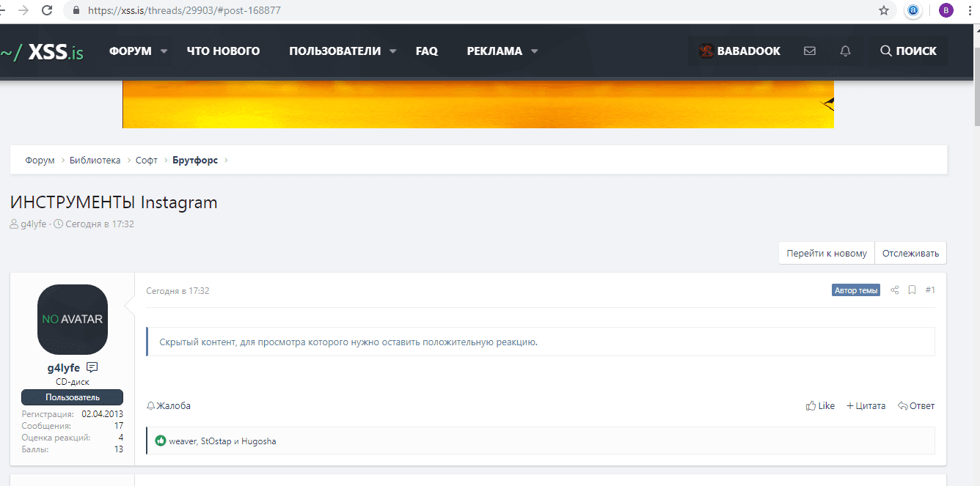Open the blue browser extension icon
Viewport: 980px width, 486px height.
(x=913, y=11)
